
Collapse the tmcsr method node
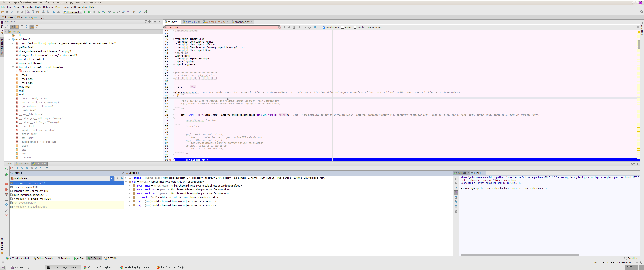(13, 67)
